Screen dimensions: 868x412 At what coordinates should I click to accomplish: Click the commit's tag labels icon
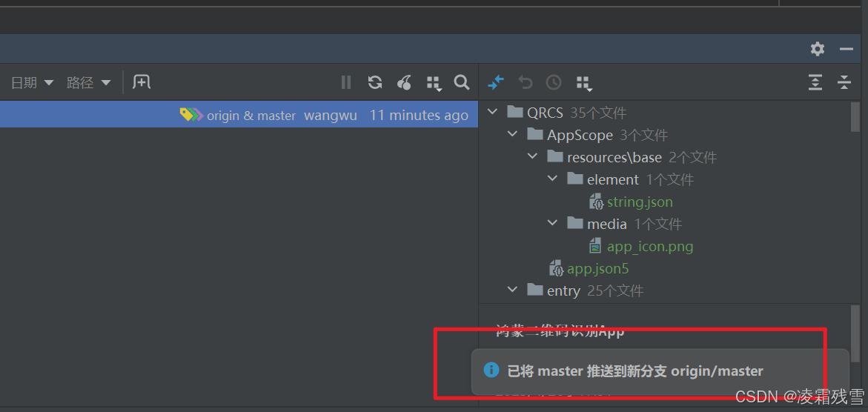191,115
